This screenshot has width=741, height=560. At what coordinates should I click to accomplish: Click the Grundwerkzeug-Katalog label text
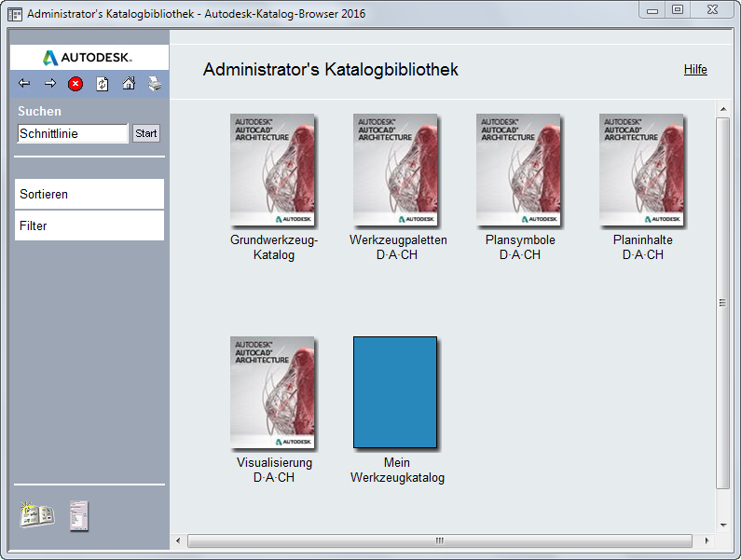(x=274, y=247)
